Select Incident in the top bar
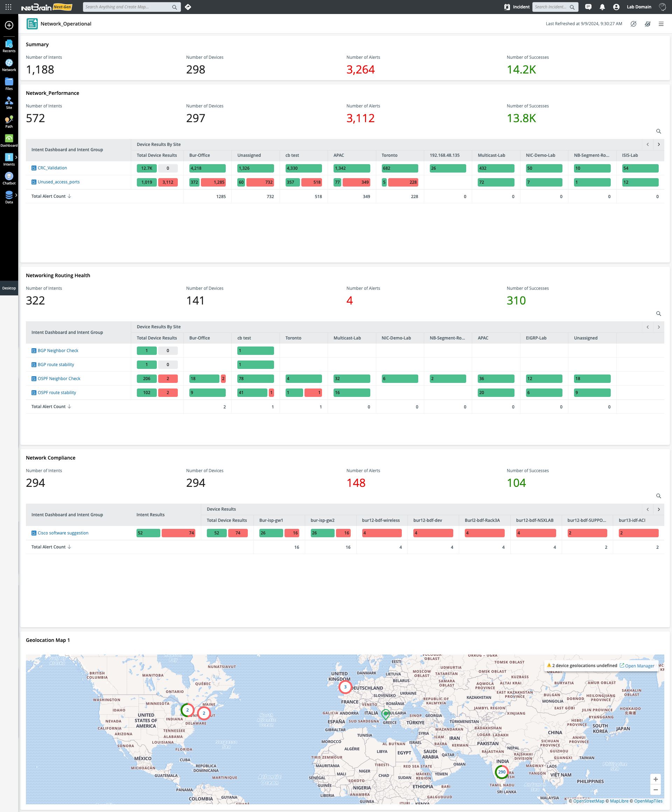 coord(521,7)
